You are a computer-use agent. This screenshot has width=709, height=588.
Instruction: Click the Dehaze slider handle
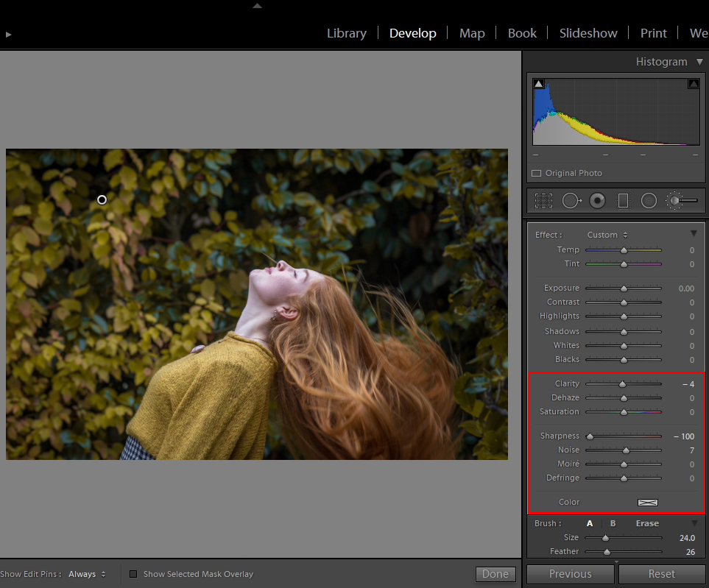pyautogui.click(x=624, y=398)
